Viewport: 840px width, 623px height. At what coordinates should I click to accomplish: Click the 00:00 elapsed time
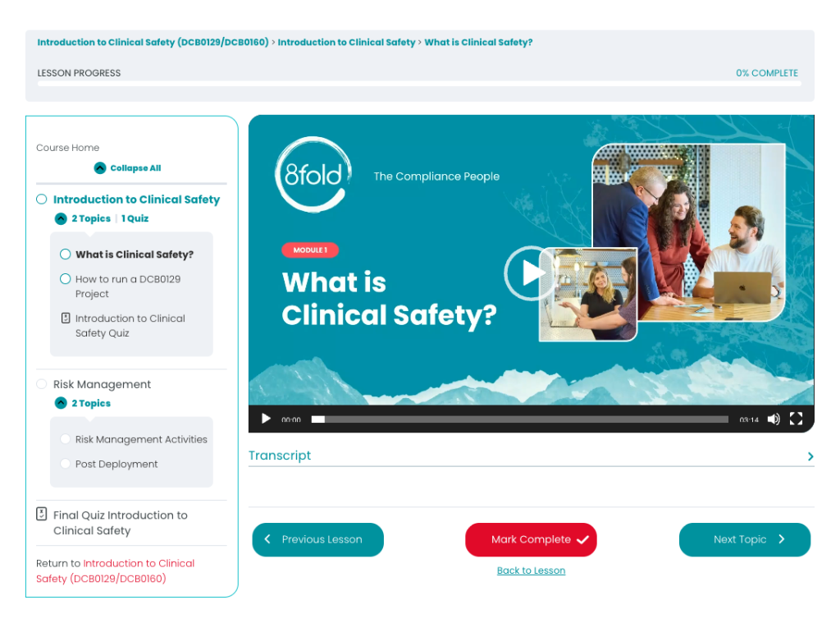(291, 419)
